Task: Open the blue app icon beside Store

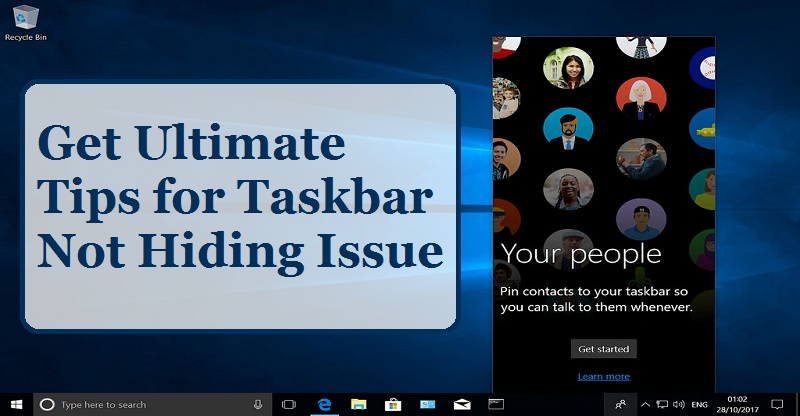Action: point(428,405)
